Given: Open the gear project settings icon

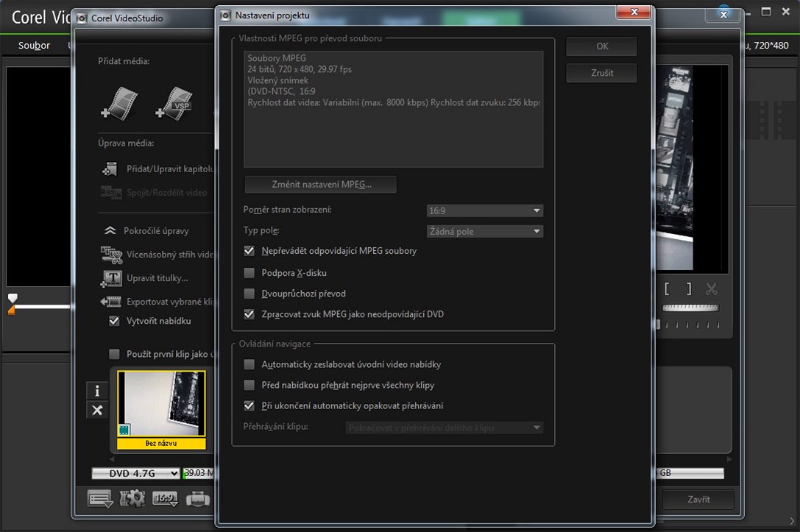Looking at the screenshot, I should (x=132, y=499).
